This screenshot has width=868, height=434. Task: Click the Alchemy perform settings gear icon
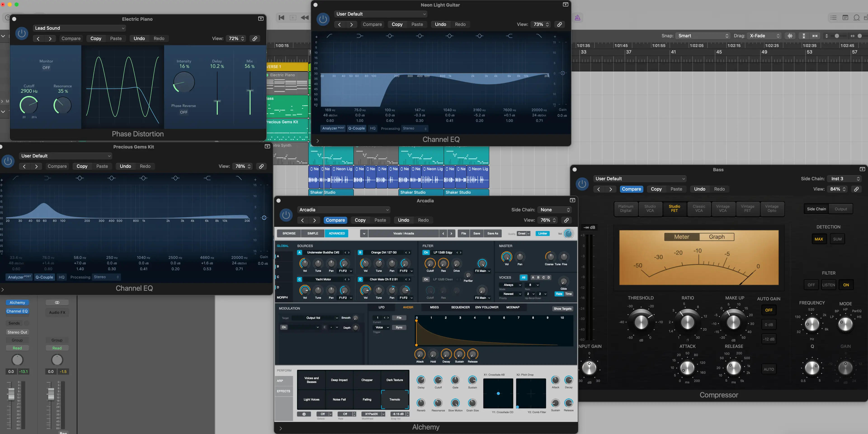304,414
